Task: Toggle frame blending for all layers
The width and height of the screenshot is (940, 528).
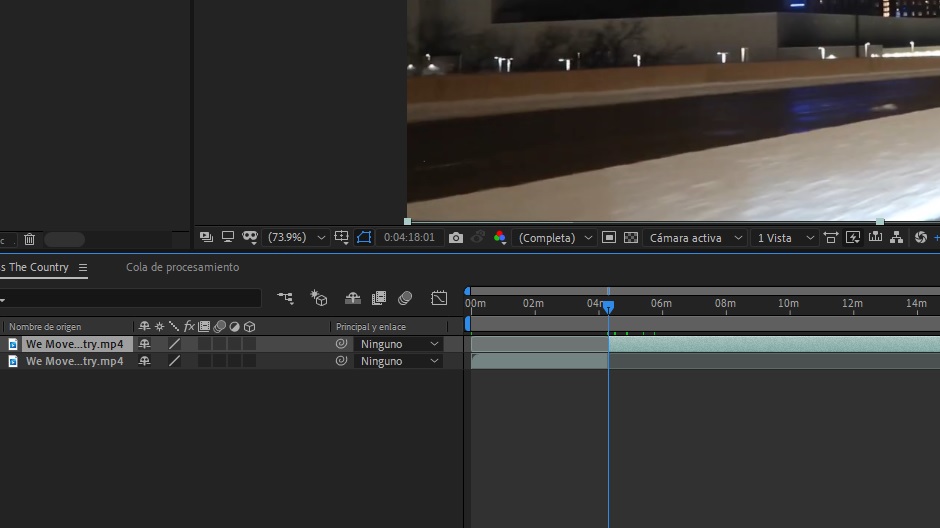Action: 379,298
